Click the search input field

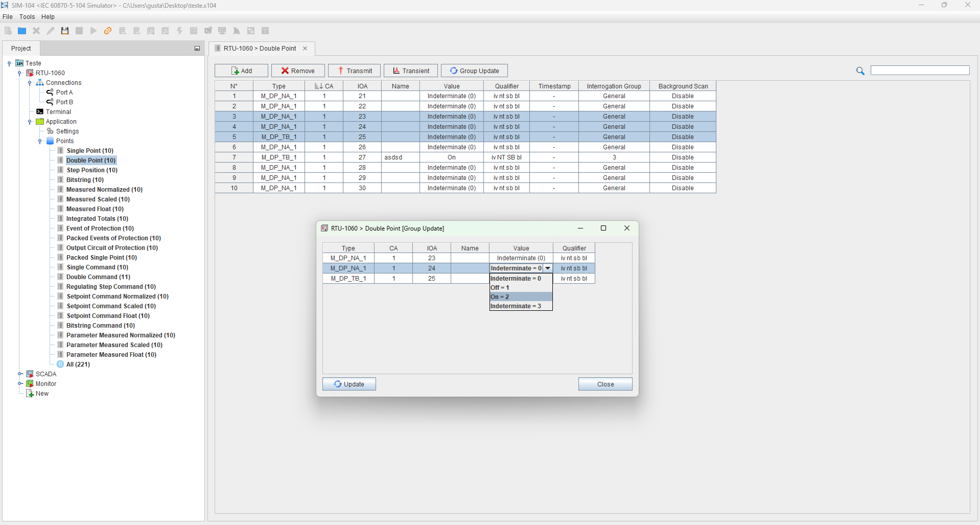[920, 71]
